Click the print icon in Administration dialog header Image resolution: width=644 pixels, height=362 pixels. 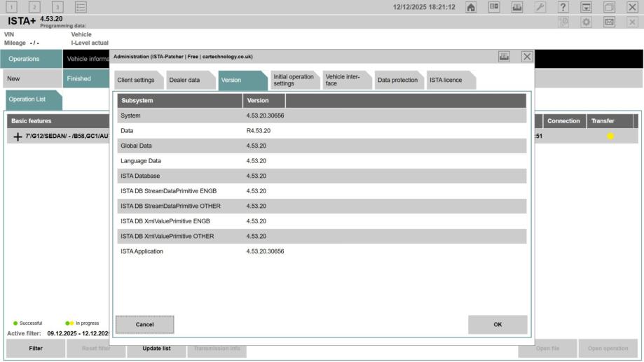pyautogui.click(x=503, y=57)
